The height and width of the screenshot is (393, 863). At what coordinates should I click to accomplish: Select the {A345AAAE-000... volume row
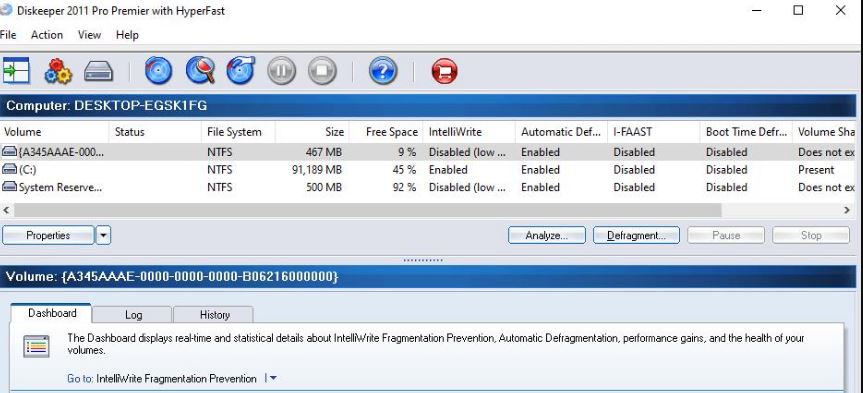428,152
